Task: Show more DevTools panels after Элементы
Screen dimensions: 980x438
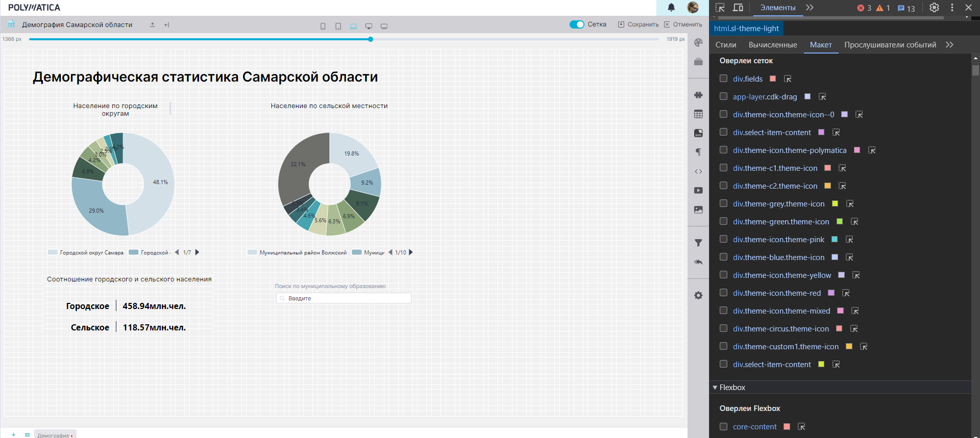Action: pyautogui.click(x=810, y=8)
